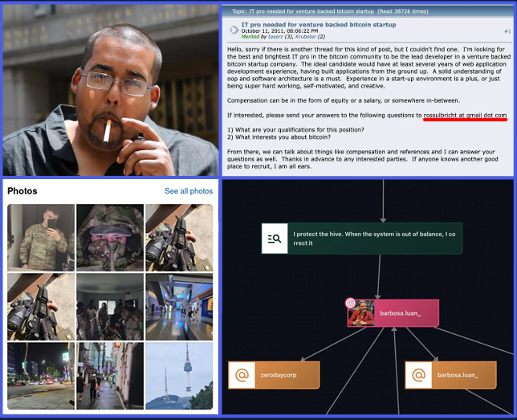Click the #1 post number link
517x420 pixels.
tap(507, 31)
